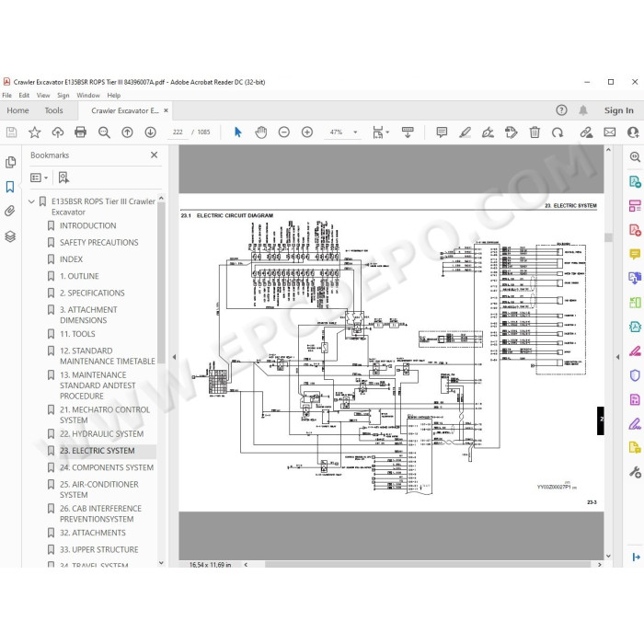Click the read mode scrolling icon
Image resolution: width=644 pixels, height=644 pixels.
pyautogui.click(x=408, y=132)
